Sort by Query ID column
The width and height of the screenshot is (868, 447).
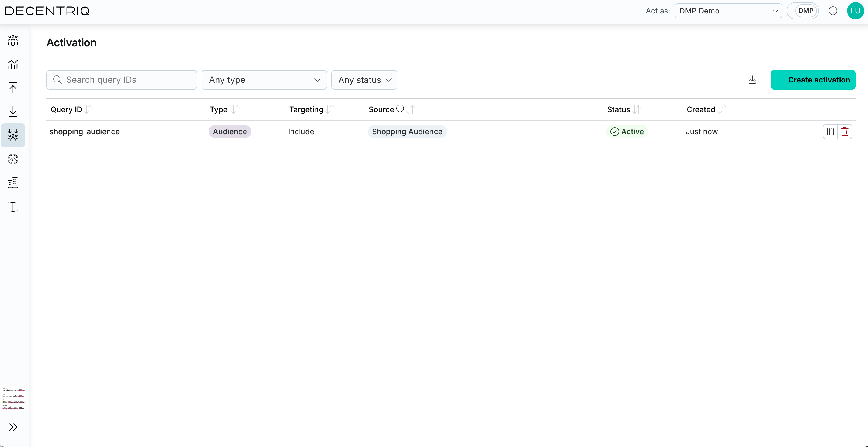tap(89, 109)
